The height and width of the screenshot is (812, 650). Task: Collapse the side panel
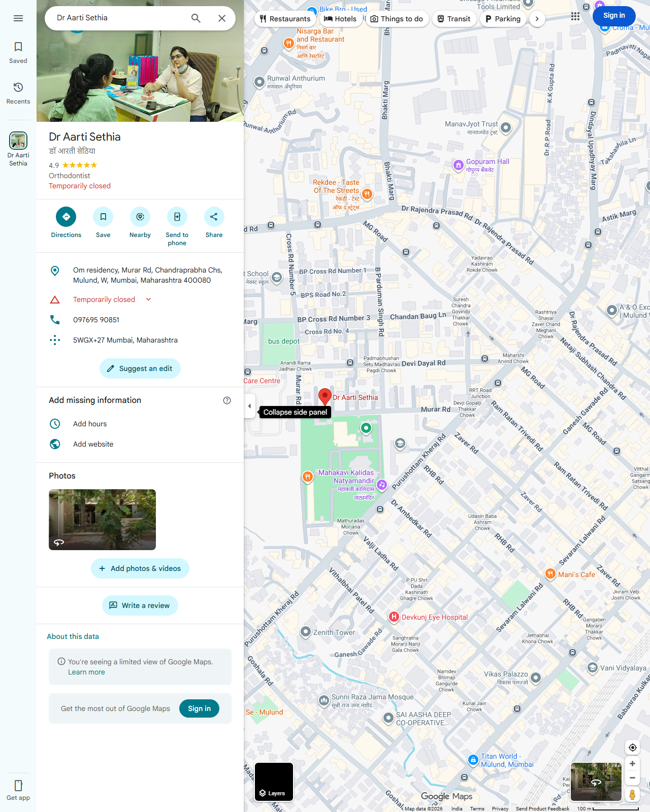249,406
